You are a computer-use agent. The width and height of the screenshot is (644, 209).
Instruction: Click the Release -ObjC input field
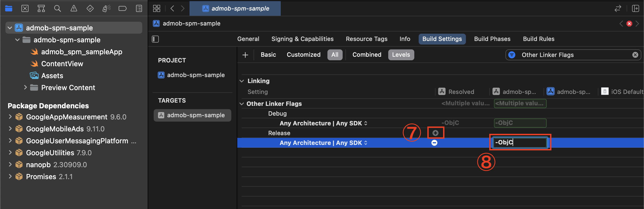pyautogui.click(x=520, y=142)
